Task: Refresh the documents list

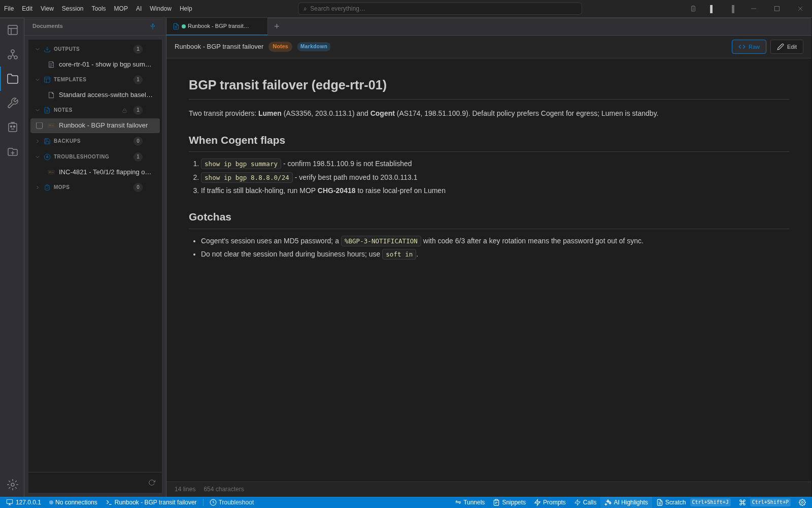Action: tap(152, 483)
